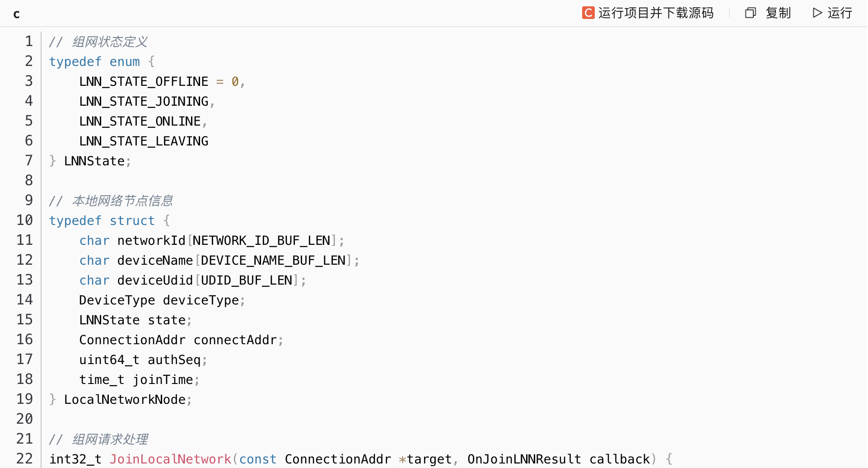
Task: Click the LNN_STATE_OFFLINE enum value
Action: point(144,81)
